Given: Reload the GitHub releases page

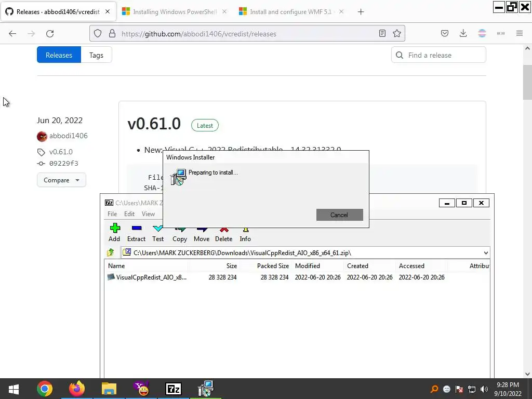Looking at the screenshot, I should pos(50,34).
